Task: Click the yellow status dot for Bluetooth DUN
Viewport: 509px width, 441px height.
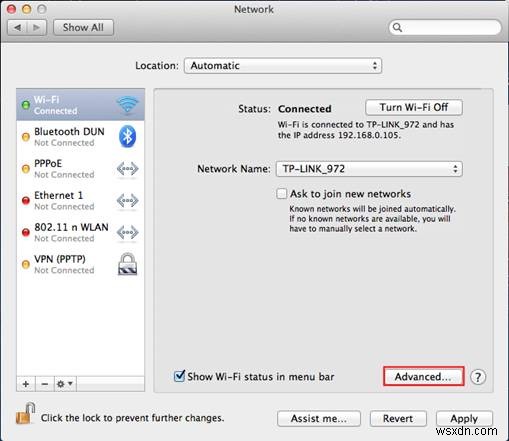Action: [x=26, y=137]
